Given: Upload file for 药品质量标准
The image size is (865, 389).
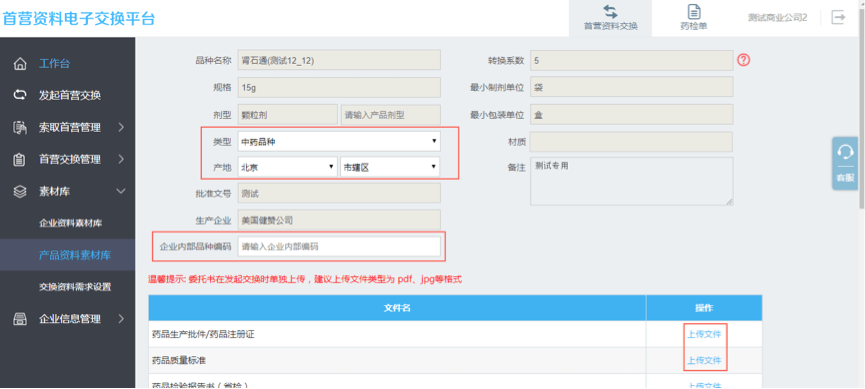Looking at the screenshot, I should 704,360.
